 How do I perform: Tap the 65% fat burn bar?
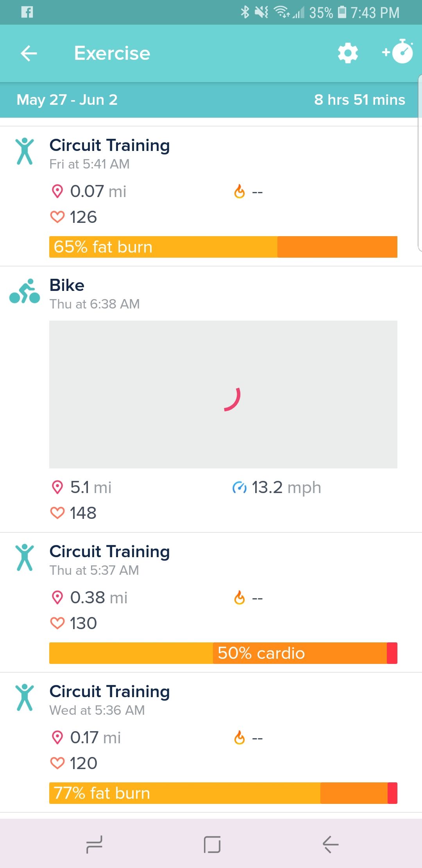(223, 247)
